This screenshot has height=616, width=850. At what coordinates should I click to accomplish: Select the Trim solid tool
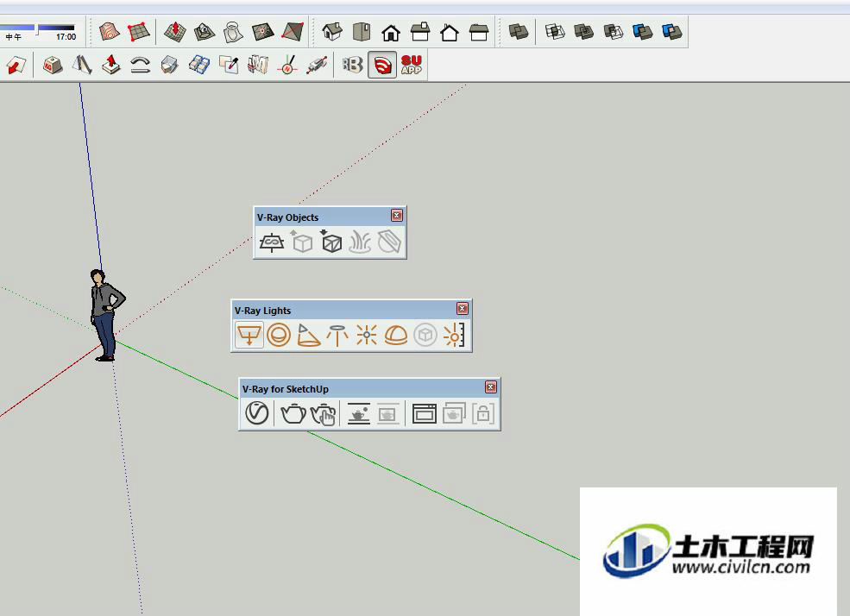pyautogui.click(x=643, y=32)
